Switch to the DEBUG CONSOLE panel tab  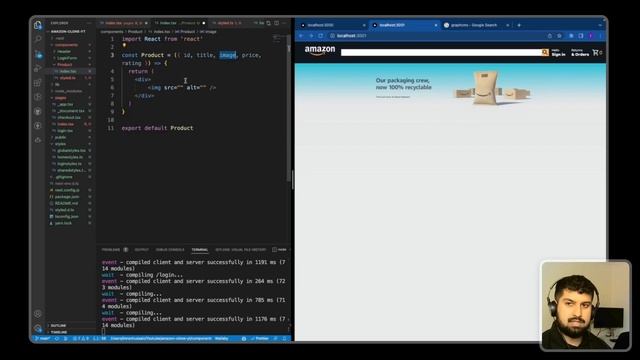click(170, 250)
